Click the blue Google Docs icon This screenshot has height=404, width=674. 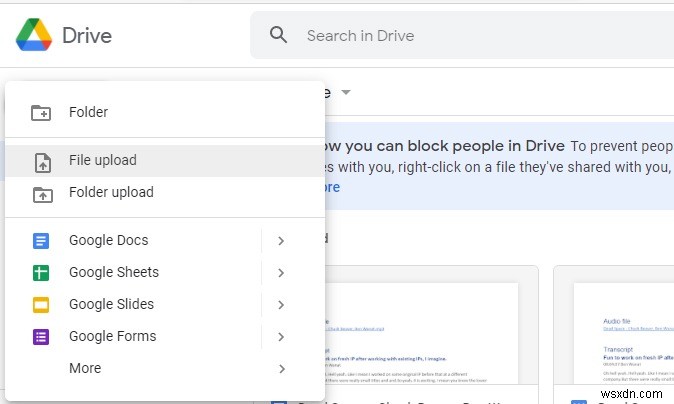click(41, 241)
